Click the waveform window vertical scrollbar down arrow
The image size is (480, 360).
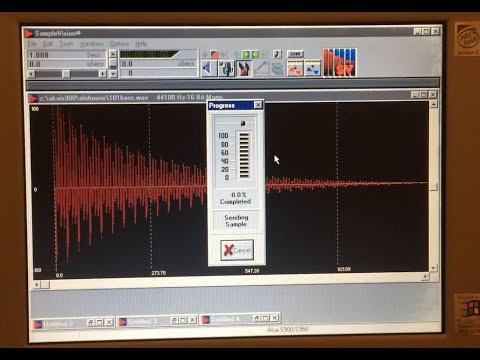(x=433, y=268)
